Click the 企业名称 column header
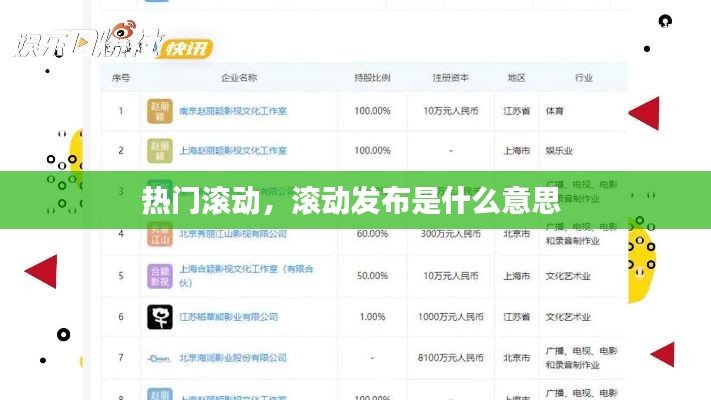Viewport: 711px width, 400px height. (x=238, y=77)
